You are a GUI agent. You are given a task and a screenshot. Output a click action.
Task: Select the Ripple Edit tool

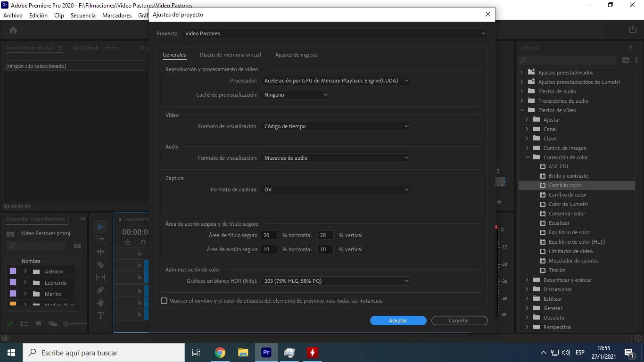(100, 252)
